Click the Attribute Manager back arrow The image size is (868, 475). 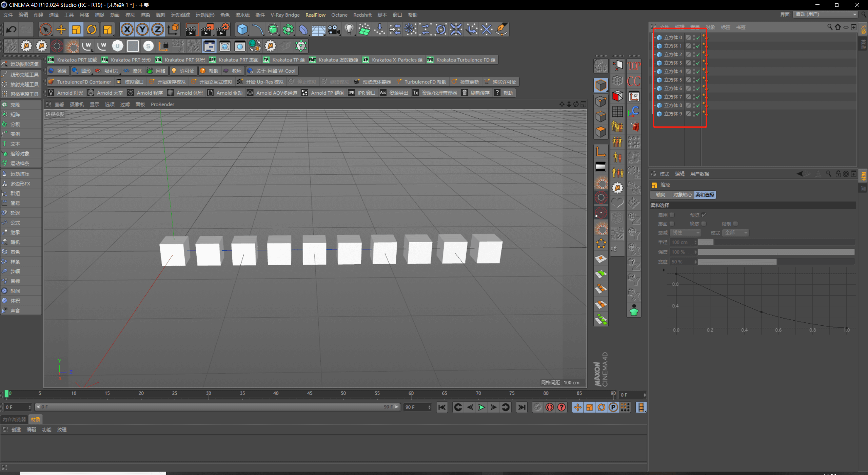pos(800,174)
